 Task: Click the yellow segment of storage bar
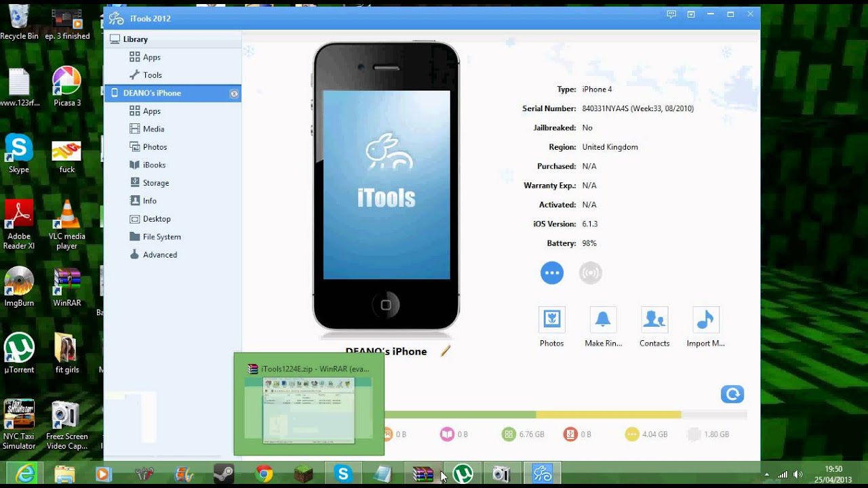[x=608, y=414]
